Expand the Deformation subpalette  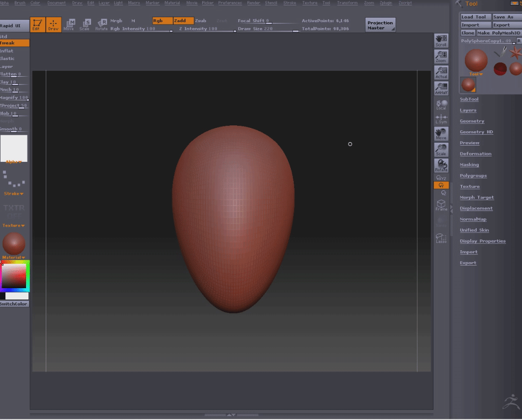475,154
